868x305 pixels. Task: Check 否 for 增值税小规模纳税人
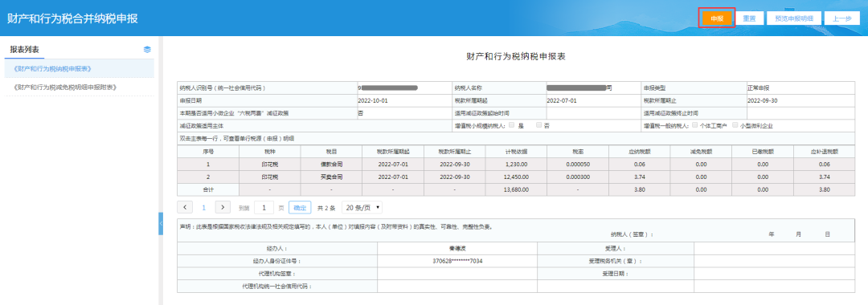coord(538,125)
